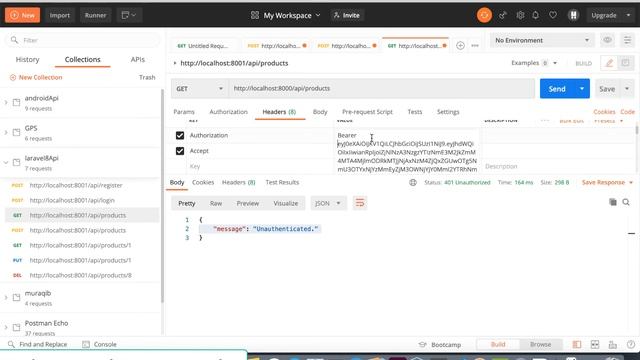Image resolution: width=640 pixels, height=360 pixels.
Task: Click the collections Filter search field
Action: 83,40
